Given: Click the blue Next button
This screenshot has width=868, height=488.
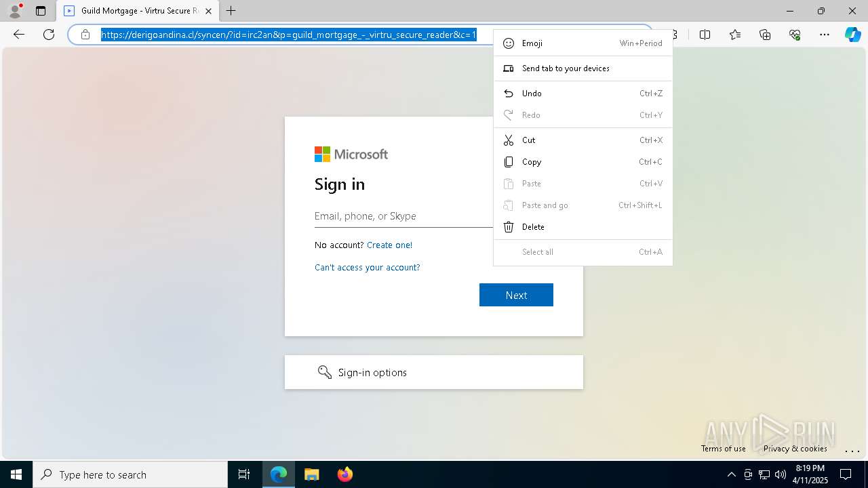Looking at the screenshot, I should tap(516, 295).
